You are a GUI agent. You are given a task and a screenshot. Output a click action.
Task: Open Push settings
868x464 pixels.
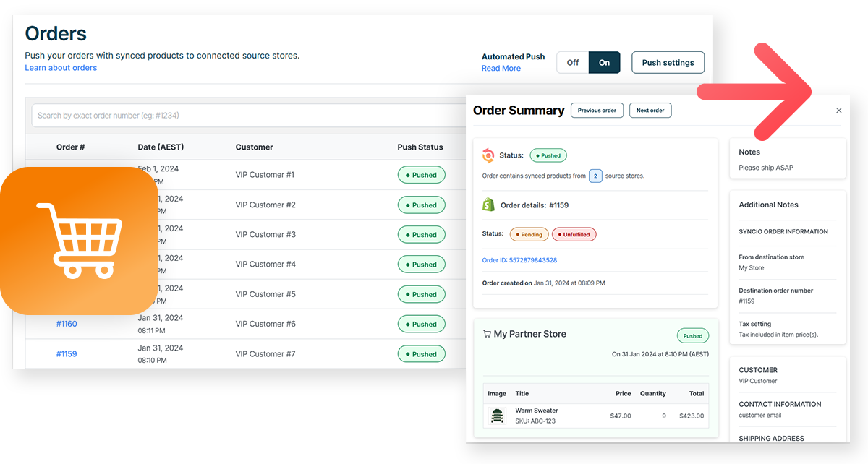click(668, 62)
